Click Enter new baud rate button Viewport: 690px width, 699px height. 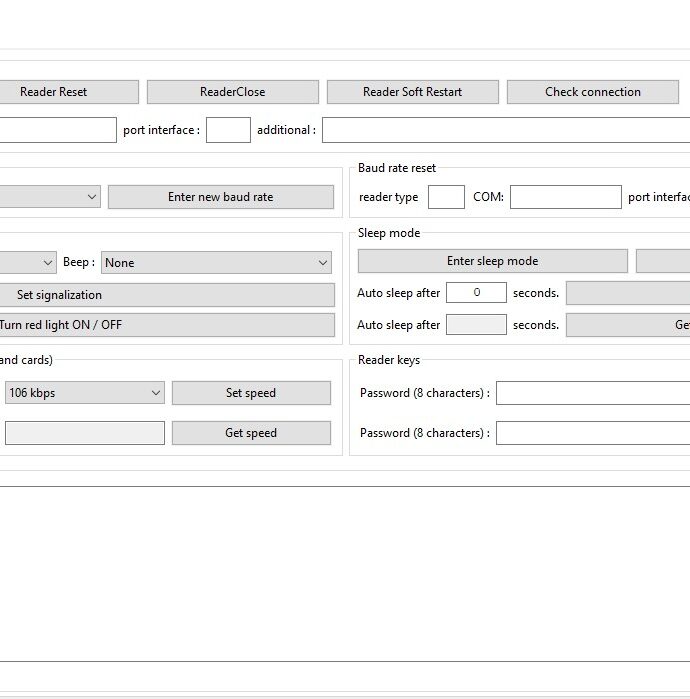point(221,197)
